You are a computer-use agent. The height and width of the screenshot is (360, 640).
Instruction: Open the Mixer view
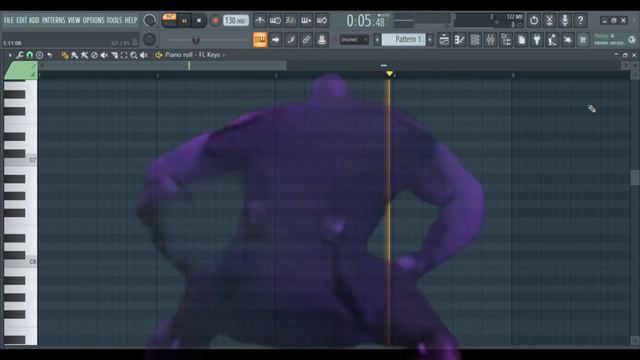tap(490, 40)
